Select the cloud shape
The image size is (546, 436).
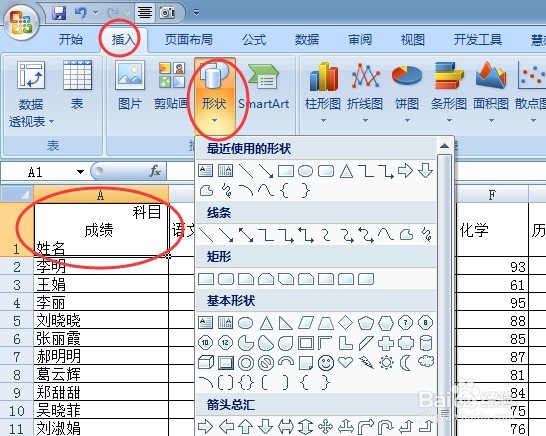(426, 361)
